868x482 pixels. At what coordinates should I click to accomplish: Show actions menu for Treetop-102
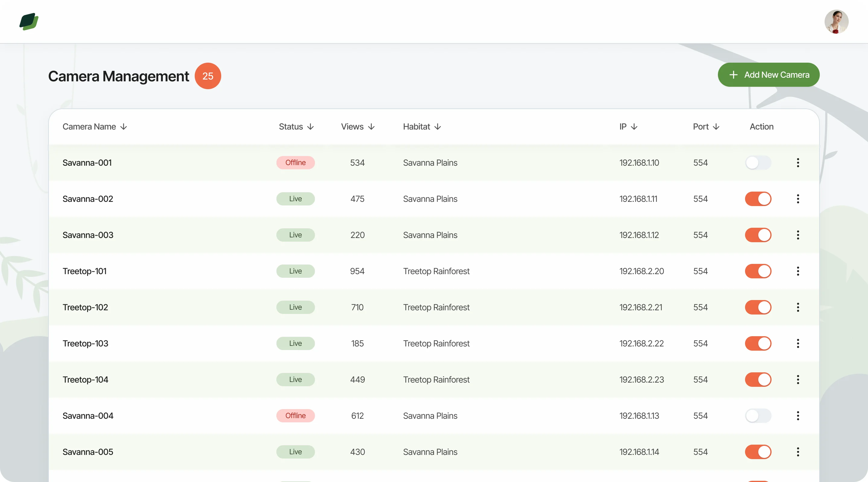[798, 307]
